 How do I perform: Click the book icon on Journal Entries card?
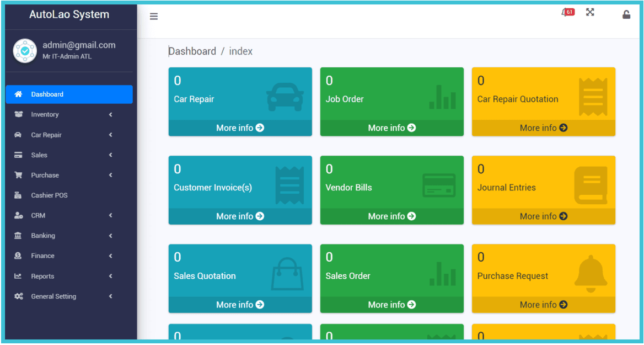[591, 185]
